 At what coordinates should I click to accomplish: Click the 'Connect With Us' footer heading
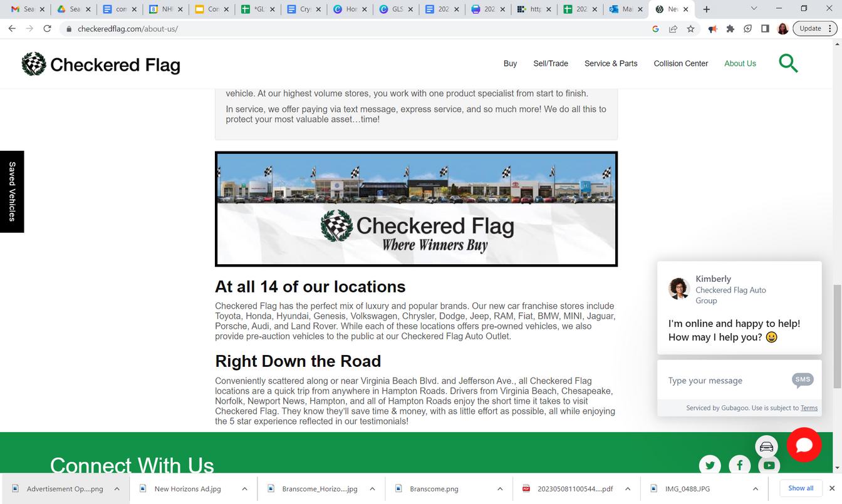pos(132,465)
